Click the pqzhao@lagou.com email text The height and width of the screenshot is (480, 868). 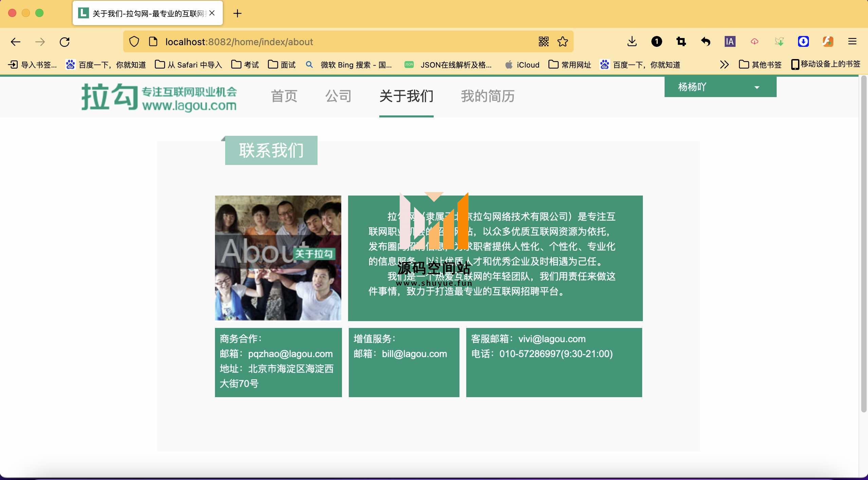point(290,354)
